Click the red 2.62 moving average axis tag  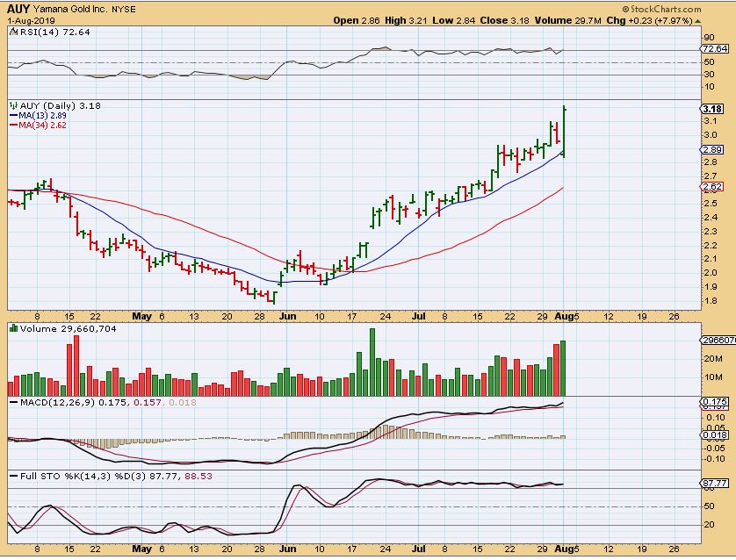pyautogui.click(x=712, y=187)
